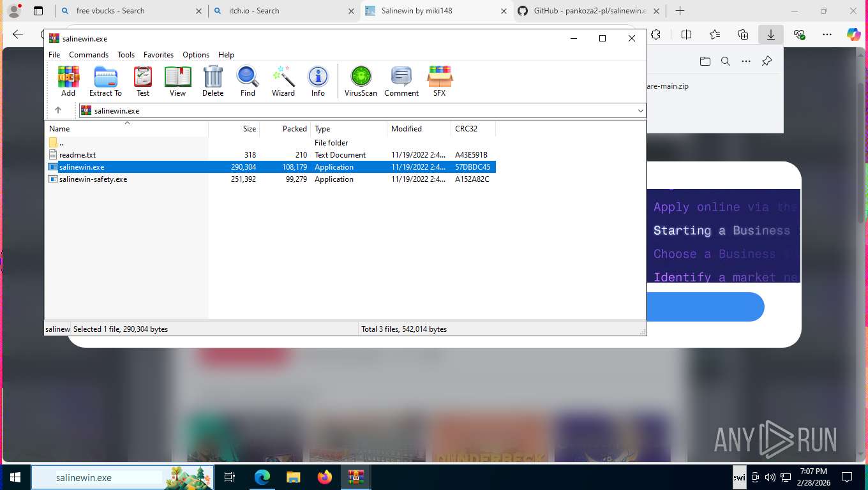Open the Windows Start button
Viewport: 868px width, 490px height.
click(15, 477)
